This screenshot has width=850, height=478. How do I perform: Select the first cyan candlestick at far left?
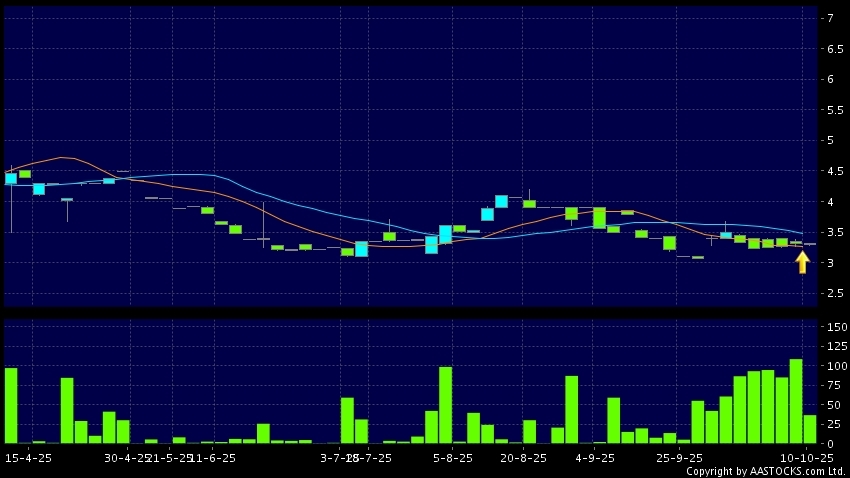click(x=11, y=178)
